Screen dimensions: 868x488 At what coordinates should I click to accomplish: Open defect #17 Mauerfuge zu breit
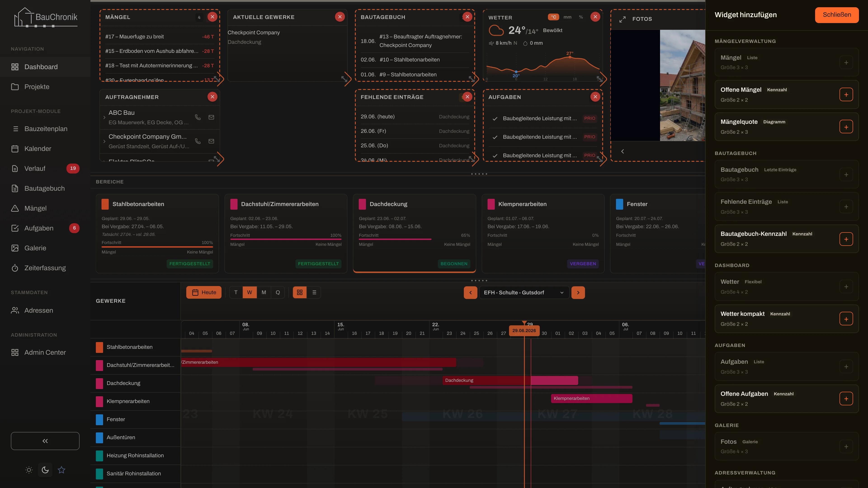(160, 36)
